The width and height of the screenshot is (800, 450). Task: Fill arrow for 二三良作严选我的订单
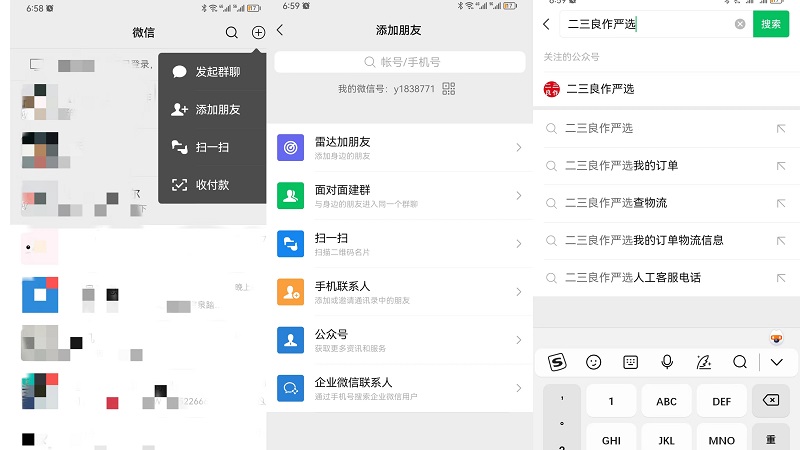tap(781, 166)
